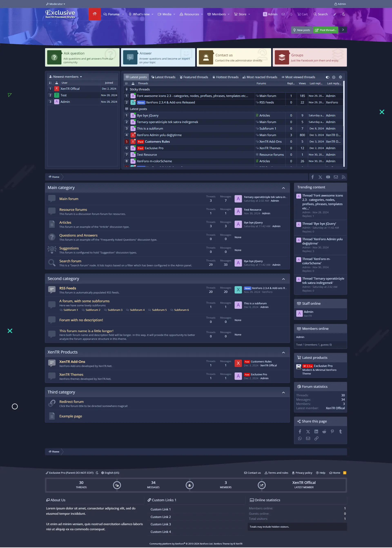The height and width of the screenshot is (548, 392).
Task: Toggle the switch in Latest posts widget header
Action: coord(327,77)
